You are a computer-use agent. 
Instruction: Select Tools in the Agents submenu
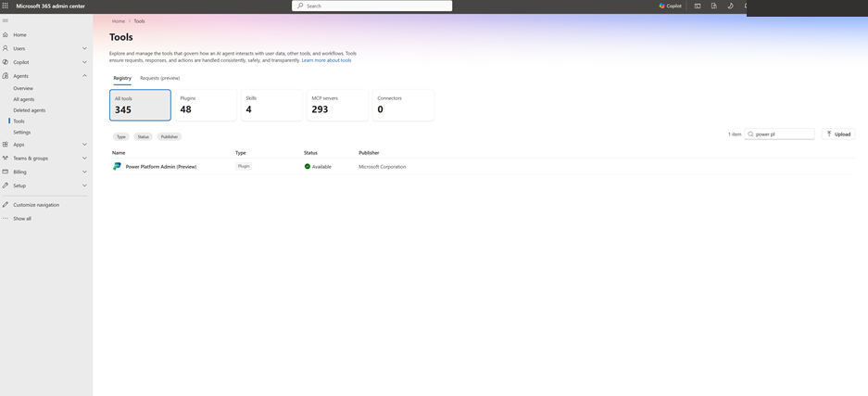[x=19, y=121]
